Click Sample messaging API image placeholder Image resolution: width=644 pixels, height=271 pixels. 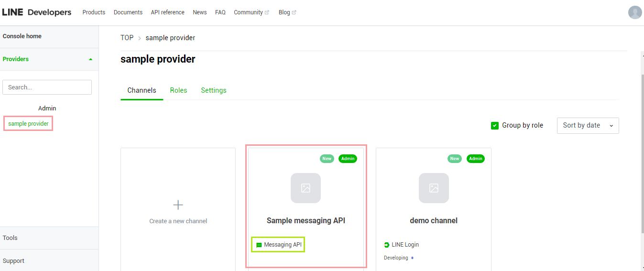(x=306, y=188)
